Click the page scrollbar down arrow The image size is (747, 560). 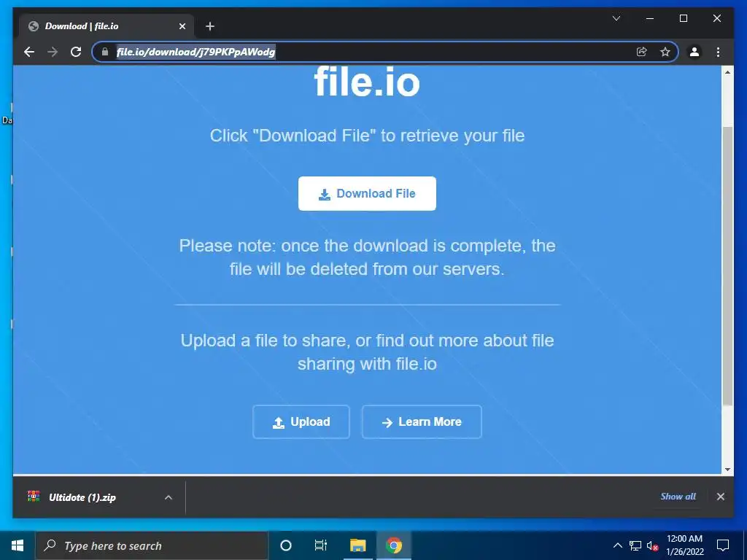pos(727,469)
